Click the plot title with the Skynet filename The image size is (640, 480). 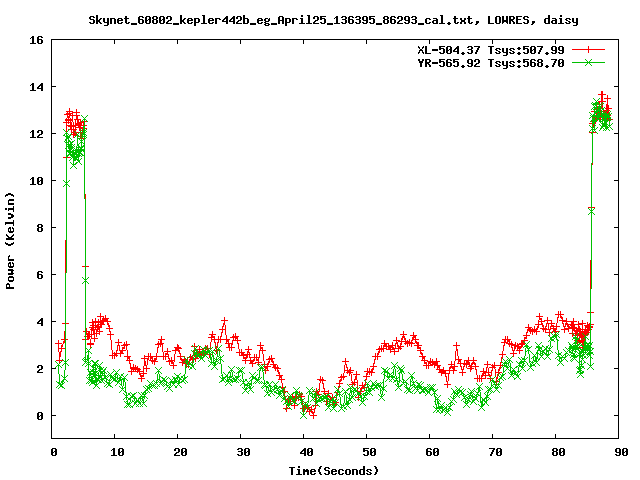[x=333, y=20]
